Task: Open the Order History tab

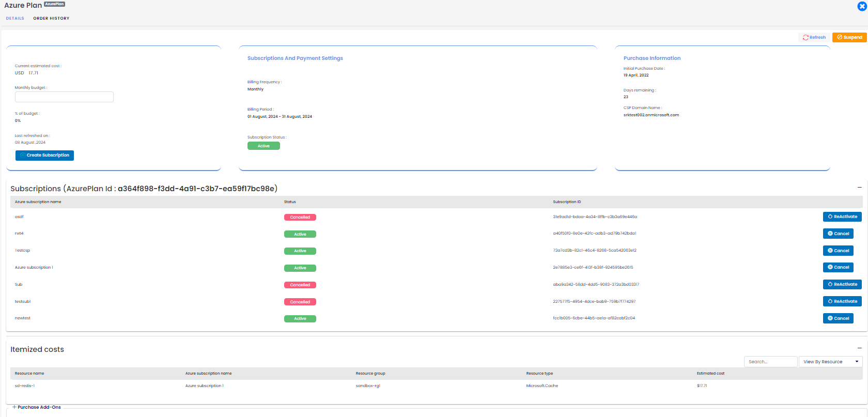Action: pos(51,18)
